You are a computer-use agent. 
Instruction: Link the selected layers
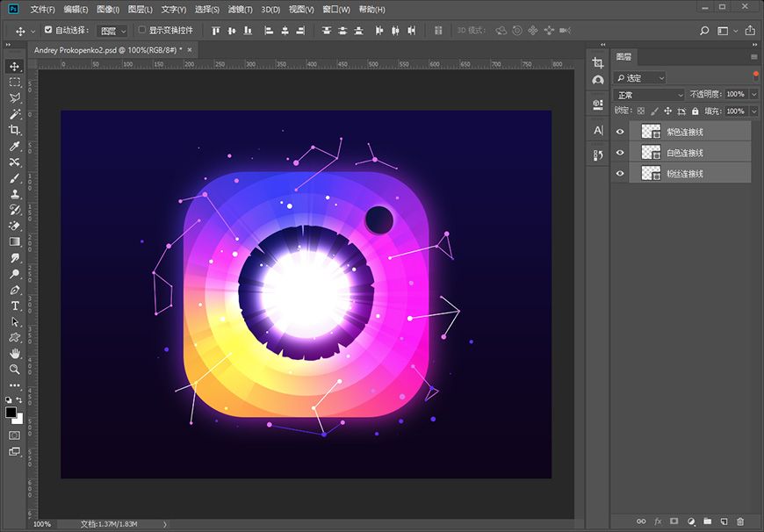click(x=641, y=521)
